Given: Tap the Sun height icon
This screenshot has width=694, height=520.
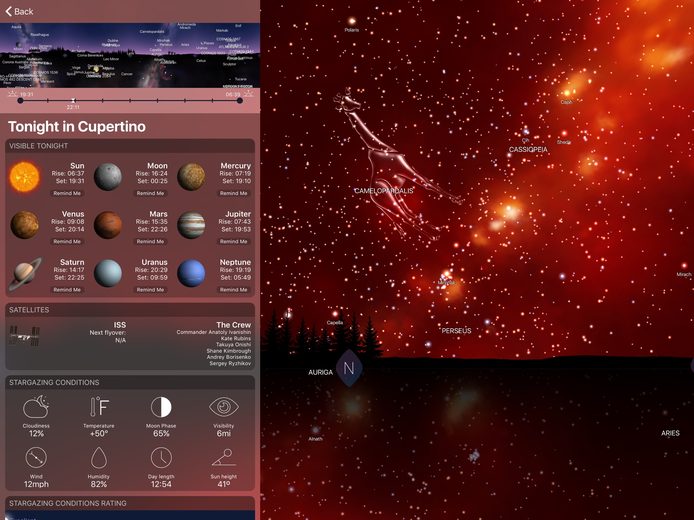Looking at the screenshot, I should 224,458.
